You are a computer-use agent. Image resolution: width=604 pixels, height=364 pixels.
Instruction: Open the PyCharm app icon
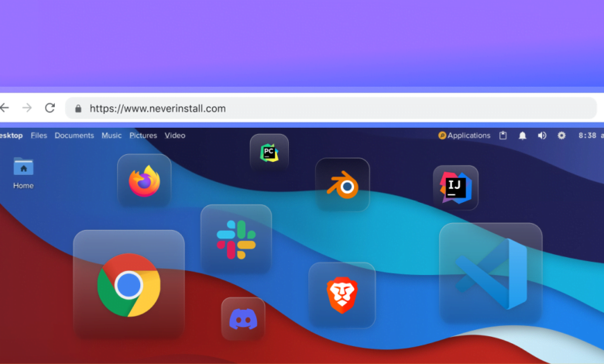[x=269, y=152]
